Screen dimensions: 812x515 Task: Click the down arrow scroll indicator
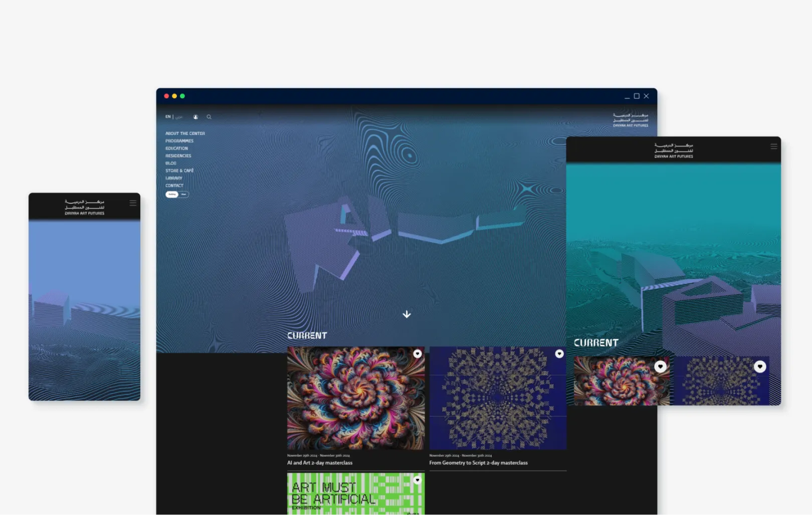point(407,314)
